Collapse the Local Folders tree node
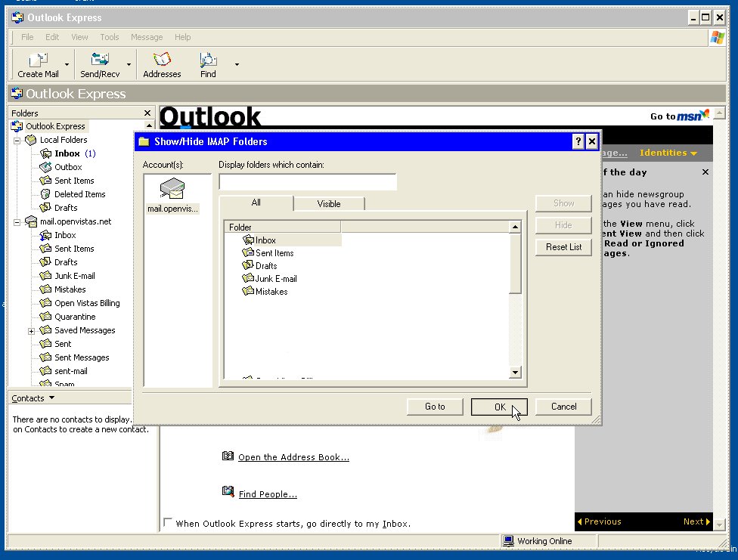738x560 pixels. click(x=17, y=141)
